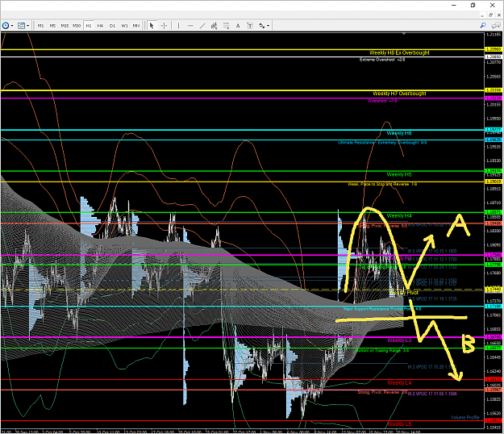Switch chart to MN monthly timeframe
The image size is (504, 434).
pos(136,25)
